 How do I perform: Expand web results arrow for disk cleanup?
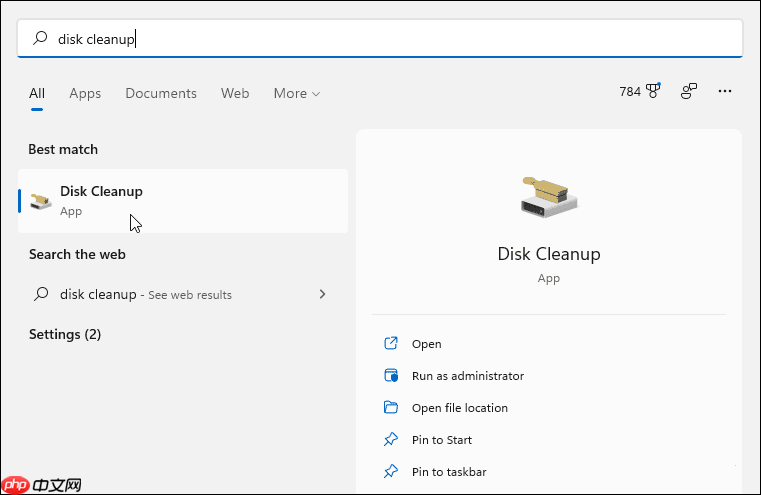click(321, 295)
